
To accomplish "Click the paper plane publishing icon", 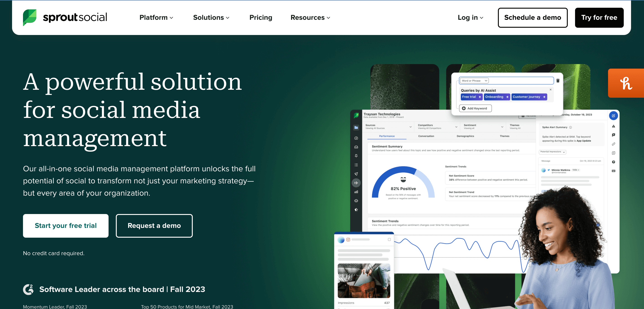I will [356, 174].
